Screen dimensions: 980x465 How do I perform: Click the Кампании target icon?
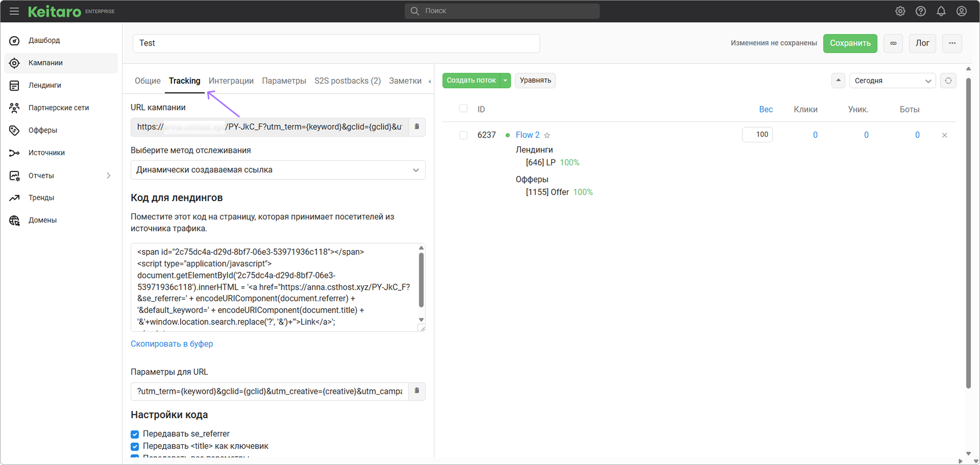[x=14, y=63]
